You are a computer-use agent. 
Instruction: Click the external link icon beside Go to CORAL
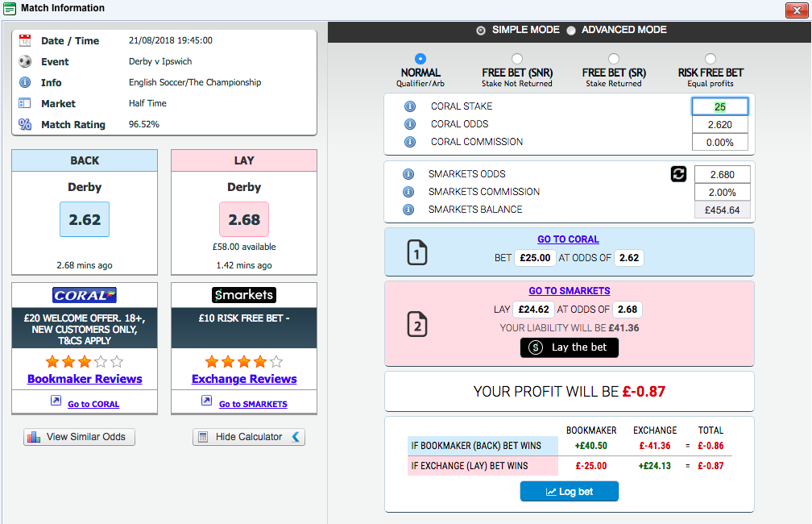[56, 400]
